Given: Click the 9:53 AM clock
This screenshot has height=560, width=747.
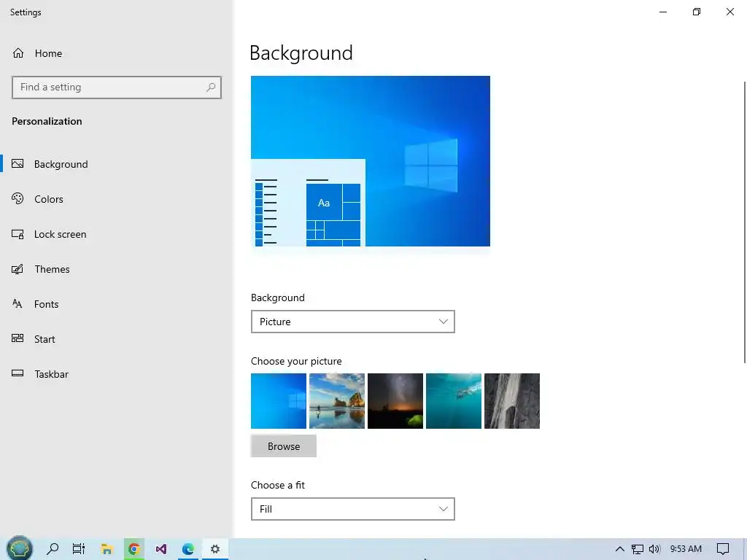Looking at the screenshot, I should (686, 549).
